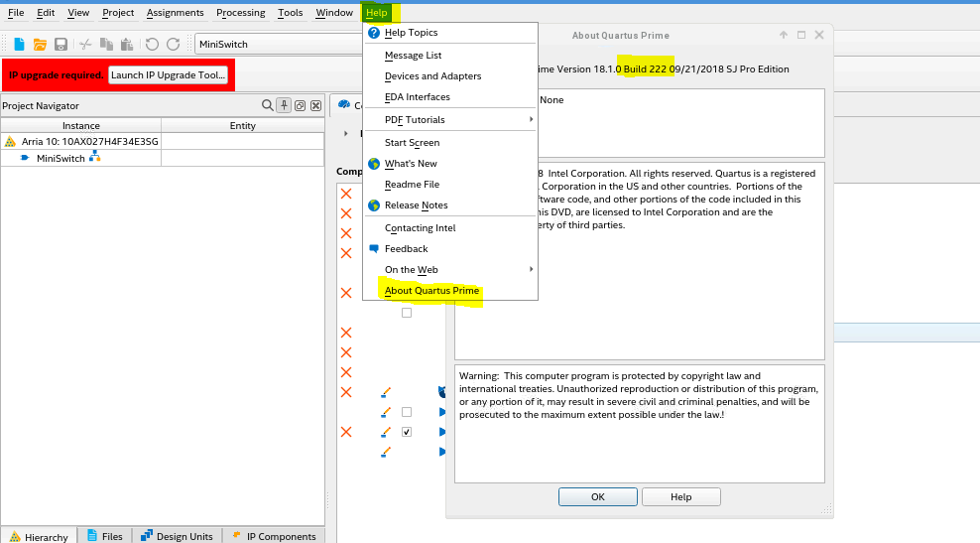This screenshot has width=980, height=543.
Task: Click the Design Units tab icon
Action: point(146,535)
